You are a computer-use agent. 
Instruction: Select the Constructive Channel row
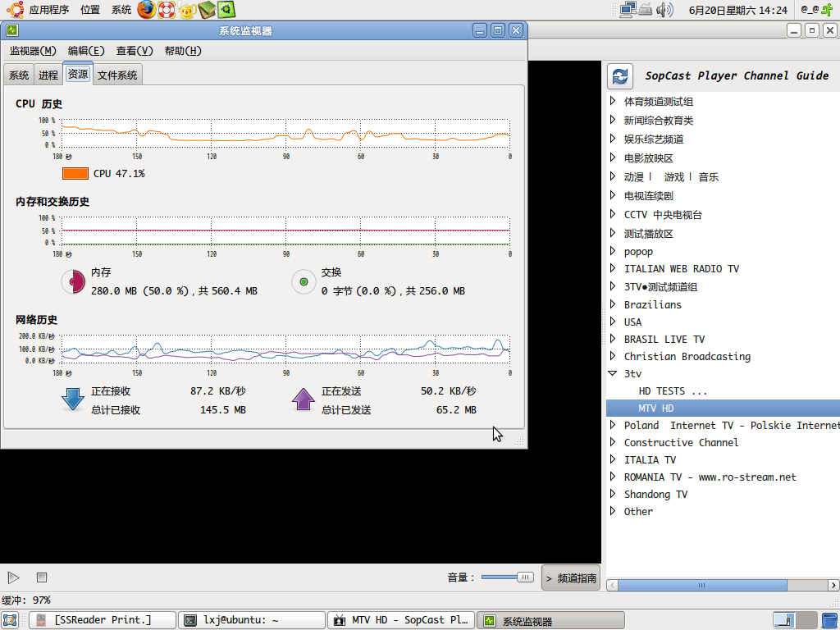[723, 442]
